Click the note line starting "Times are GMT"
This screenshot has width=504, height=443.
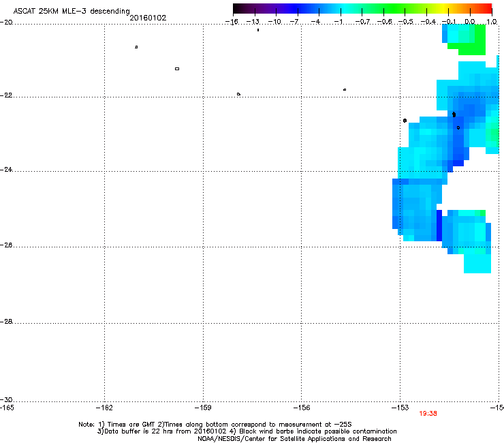pos(215,425)
